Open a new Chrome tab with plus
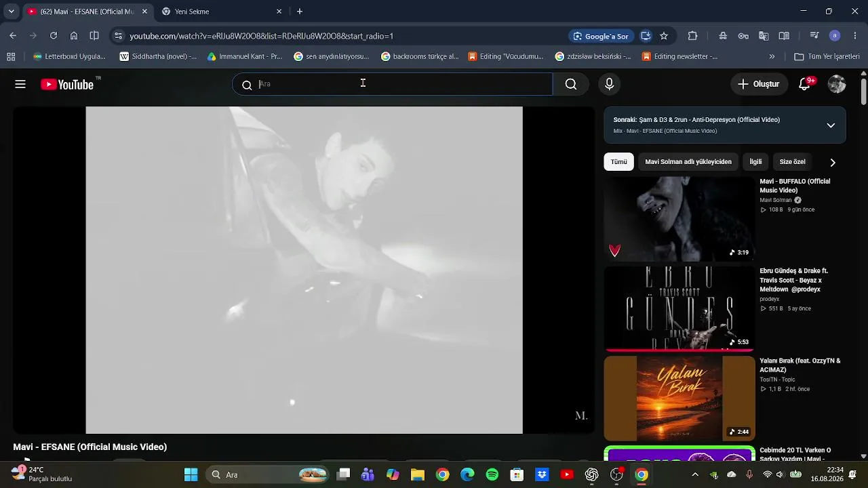868x488 pixels. [300, 12]
